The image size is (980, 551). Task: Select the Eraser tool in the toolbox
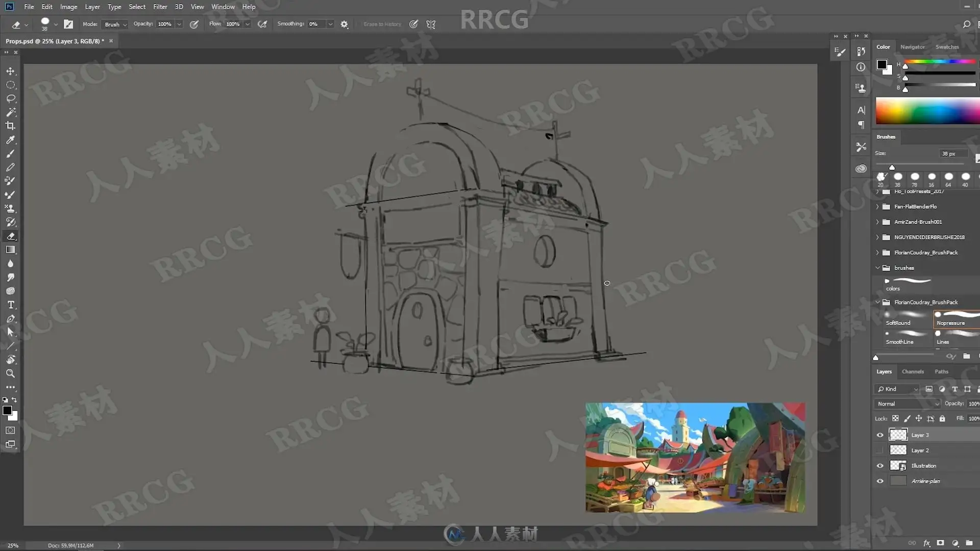(x=10, y=236)
